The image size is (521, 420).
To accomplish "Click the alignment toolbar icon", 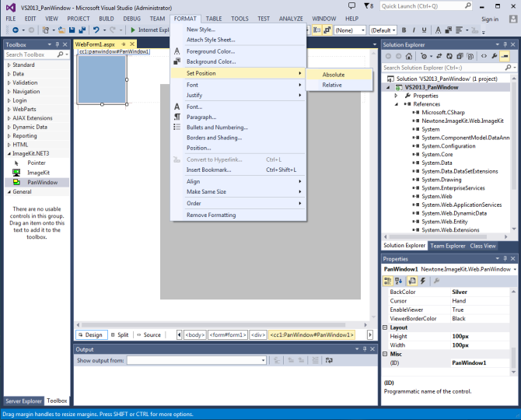I will [x=459, y=30].
